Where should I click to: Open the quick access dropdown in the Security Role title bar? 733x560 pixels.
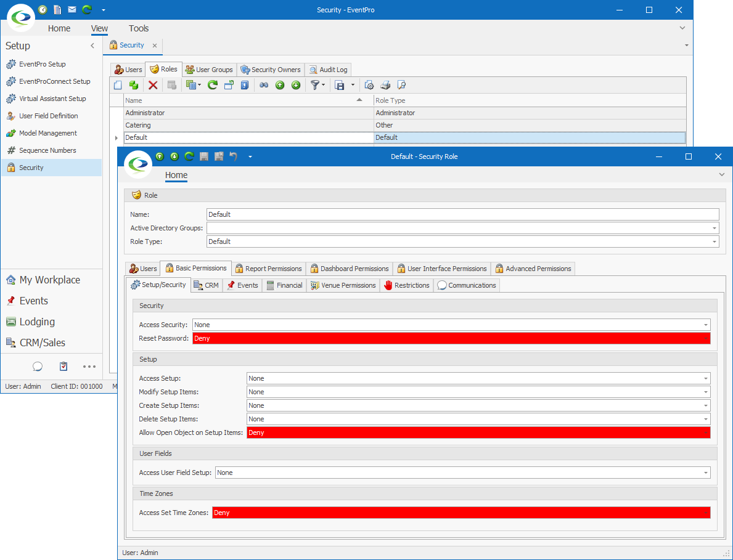[x=250, y=156]
